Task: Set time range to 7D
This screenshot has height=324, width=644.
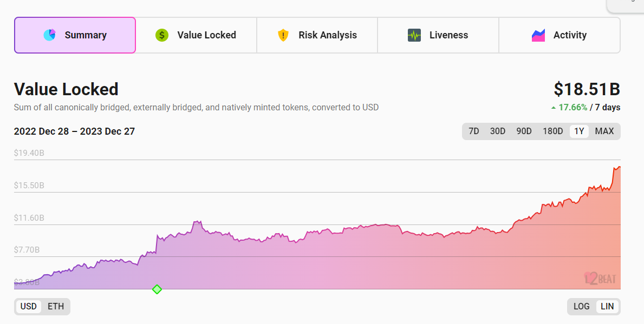Action: click(473, 131)
